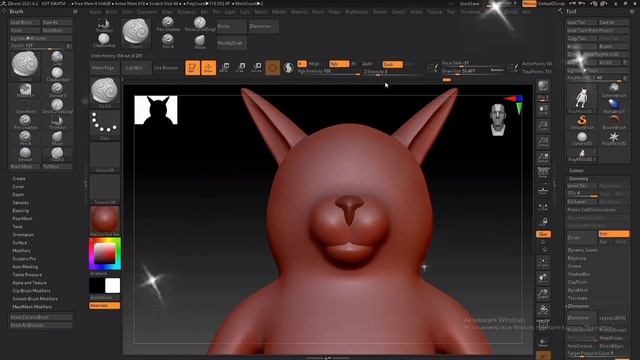Toggle the Floor grid icon
This screenshot has width=640, height=360.
(543, 191)
